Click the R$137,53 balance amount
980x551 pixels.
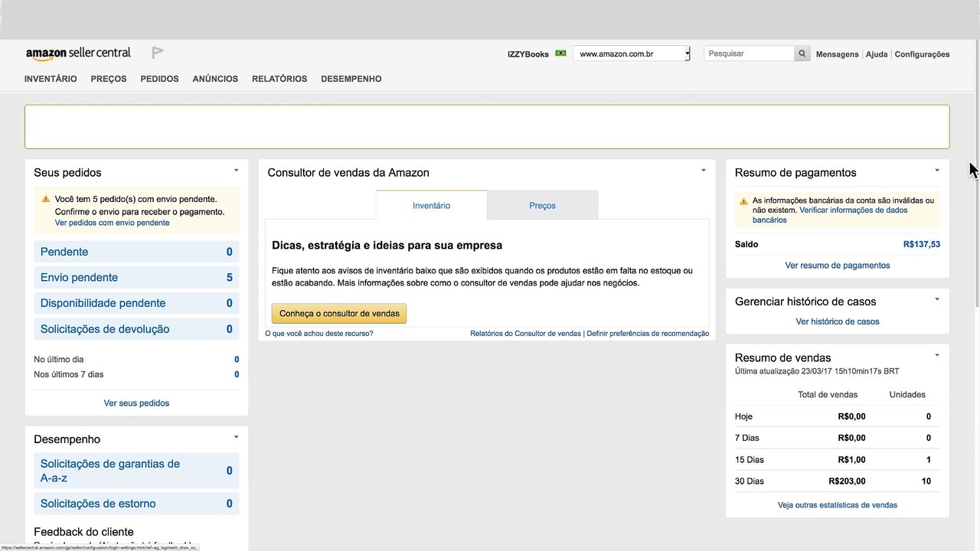(922, 245)
